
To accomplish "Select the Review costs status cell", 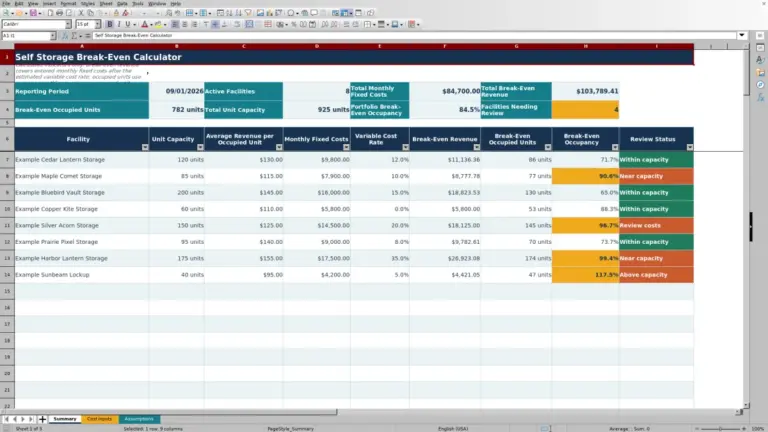I will pyautogui.click(x=656, y=225).
